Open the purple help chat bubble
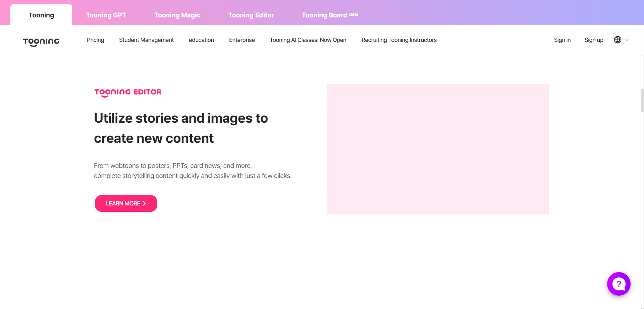 coord(619,284)
